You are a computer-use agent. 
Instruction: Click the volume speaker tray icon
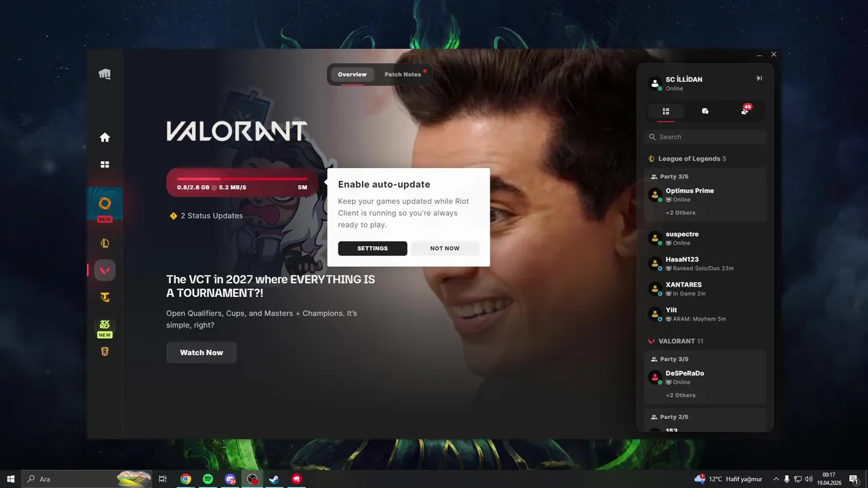pos(809,479)
